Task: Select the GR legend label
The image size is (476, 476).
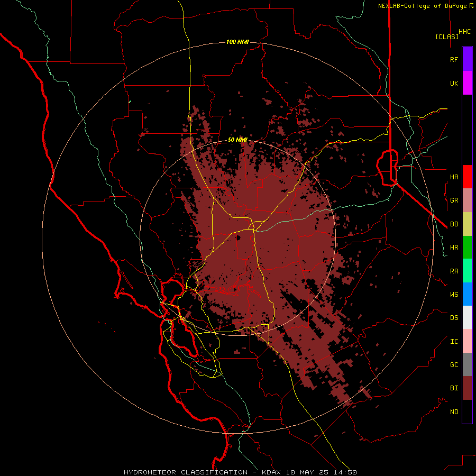Action: pos(454,200)
